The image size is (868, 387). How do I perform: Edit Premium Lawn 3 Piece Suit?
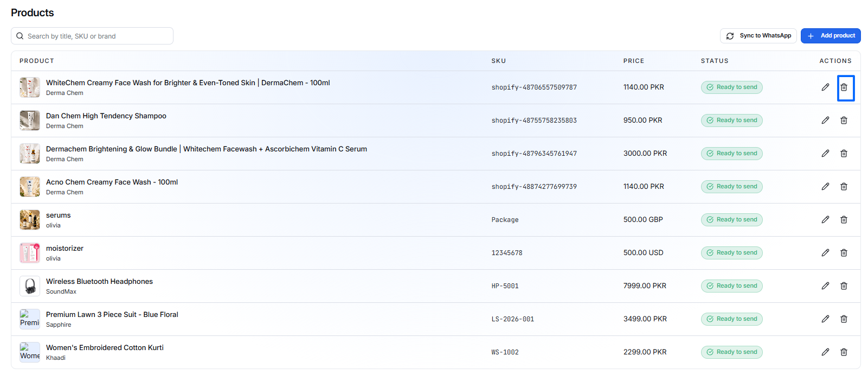[x=825, y=319]
